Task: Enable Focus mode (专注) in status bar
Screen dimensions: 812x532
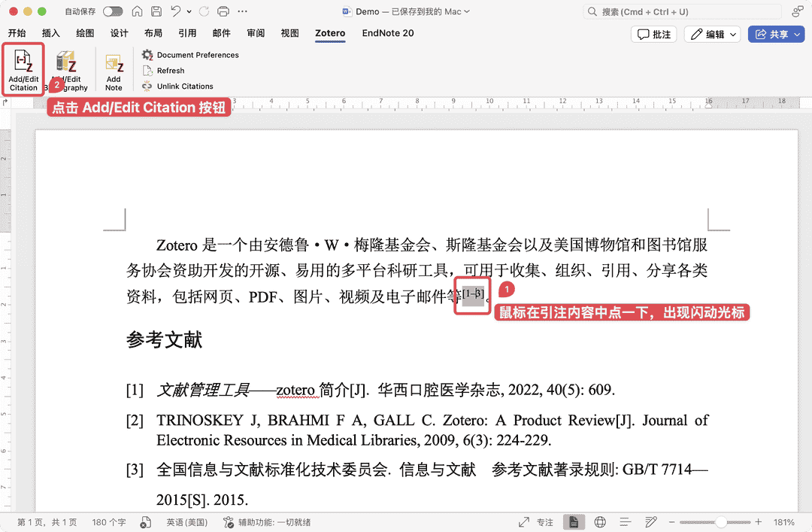Action: click(x=536, y=522)
